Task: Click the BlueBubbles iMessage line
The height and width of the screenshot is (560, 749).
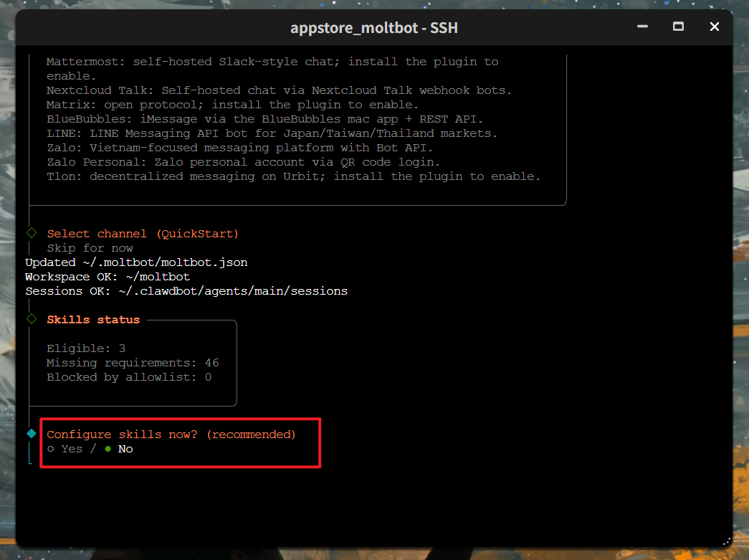Action: tap(264, 119)
